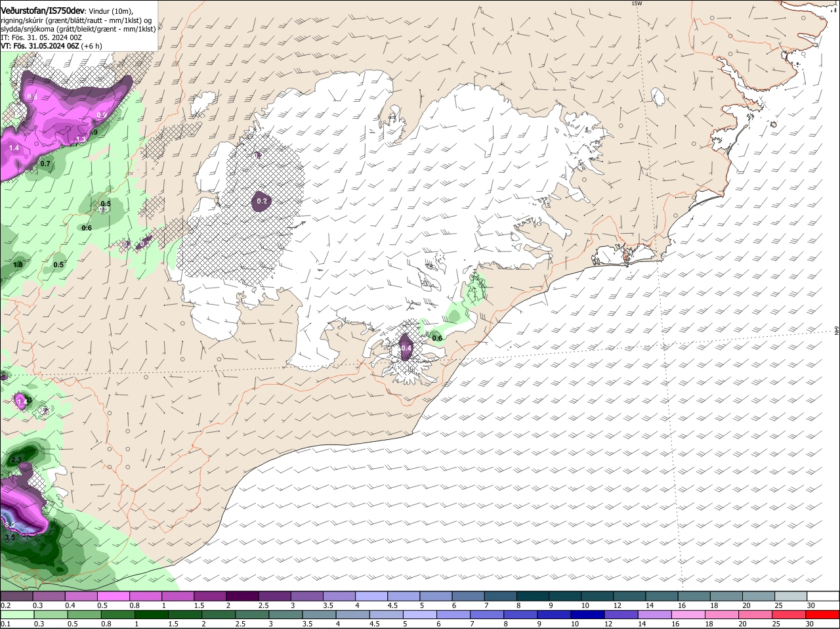Click the lower legend swatch labeled 0.5

(x=84, y=615)
